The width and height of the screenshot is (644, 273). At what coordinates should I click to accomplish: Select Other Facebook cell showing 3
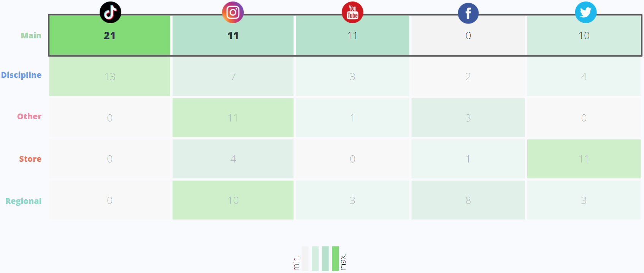tap(468, 118)
